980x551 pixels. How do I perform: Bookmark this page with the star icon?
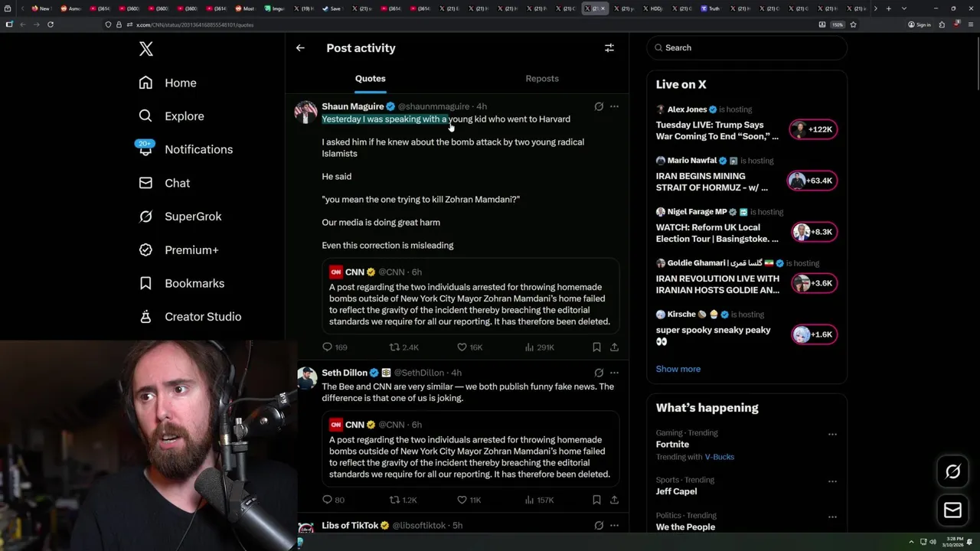click(x=853, y=24)
